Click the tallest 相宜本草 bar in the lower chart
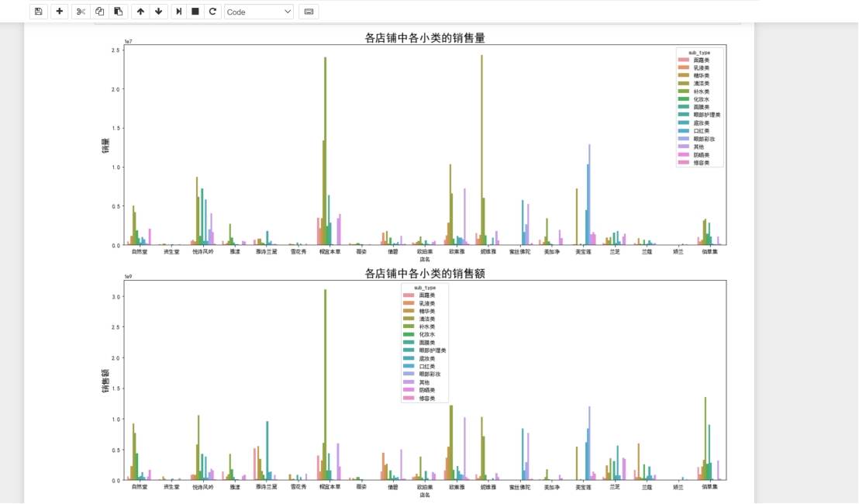The height and width of the screenshot is (504, 859). tap(326, 385)
